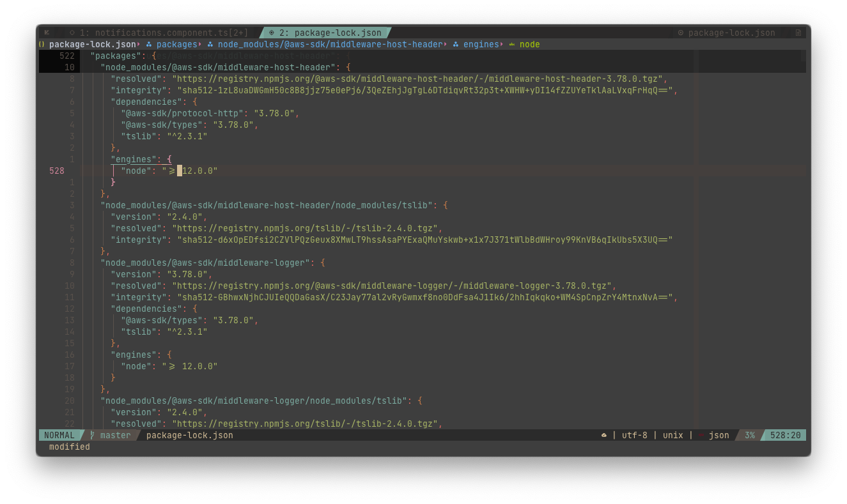Click the 'unix' file format indicator
This screenshot has height=504, width=847.
[672, 435]
